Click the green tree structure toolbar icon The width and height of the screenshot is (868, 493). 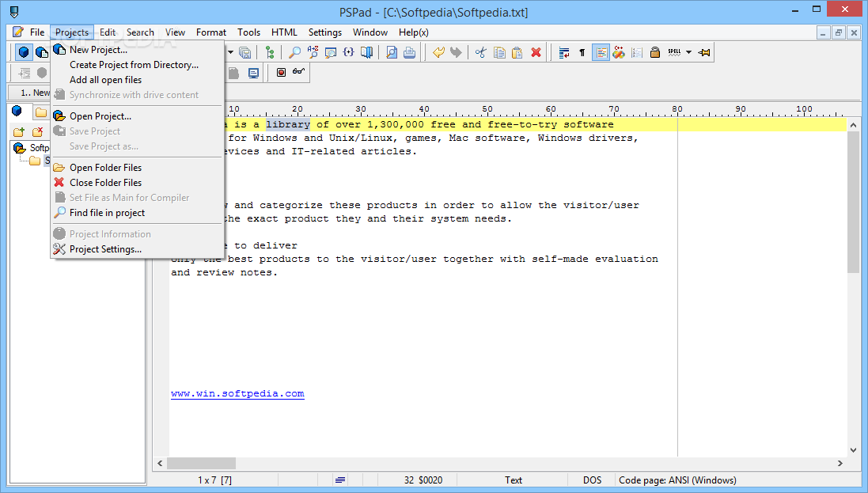(270, 52)
